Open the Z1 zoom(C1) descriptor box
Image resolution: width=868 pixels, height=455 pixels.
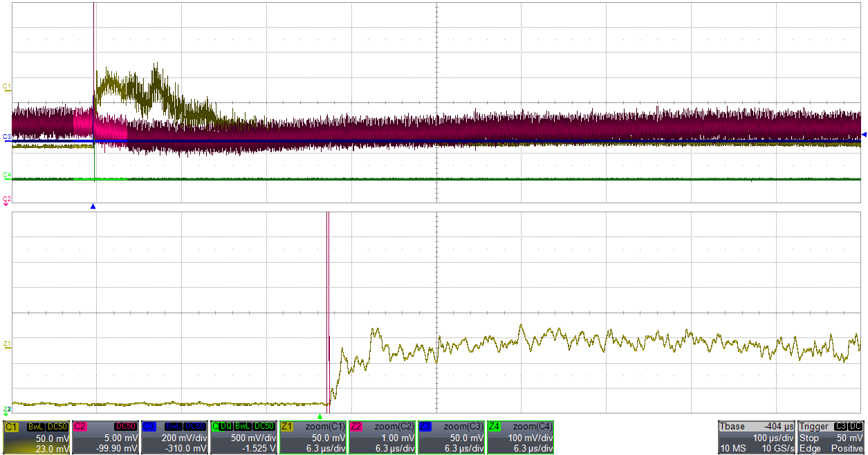pyautogui.click(x=313, y=438)
